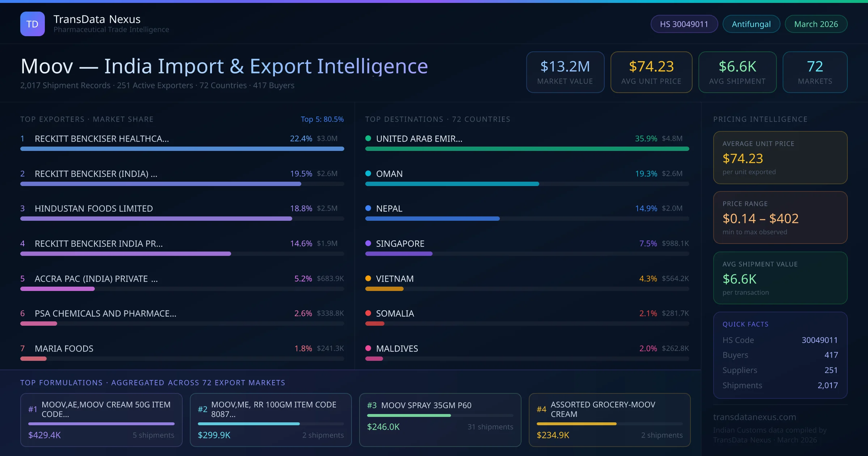Click the red dot beside Somalia
The width and height of the screenshot is (868, 456).
(368, 313)
